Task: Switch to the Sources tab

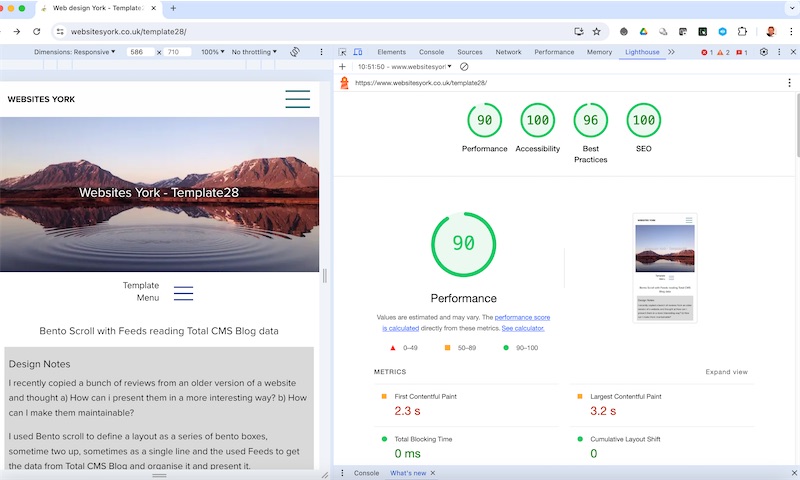Action: [x=470, y=52]
